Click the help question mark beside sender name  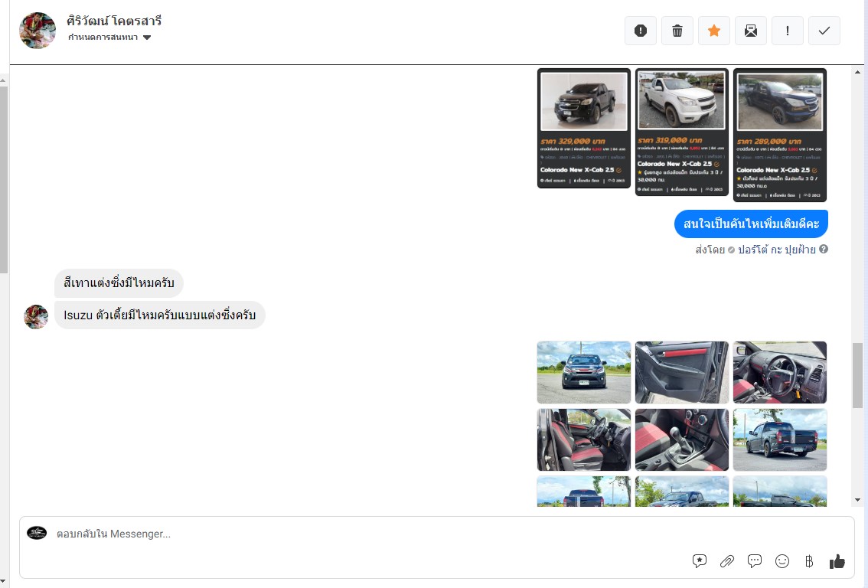tap(824, 249)
